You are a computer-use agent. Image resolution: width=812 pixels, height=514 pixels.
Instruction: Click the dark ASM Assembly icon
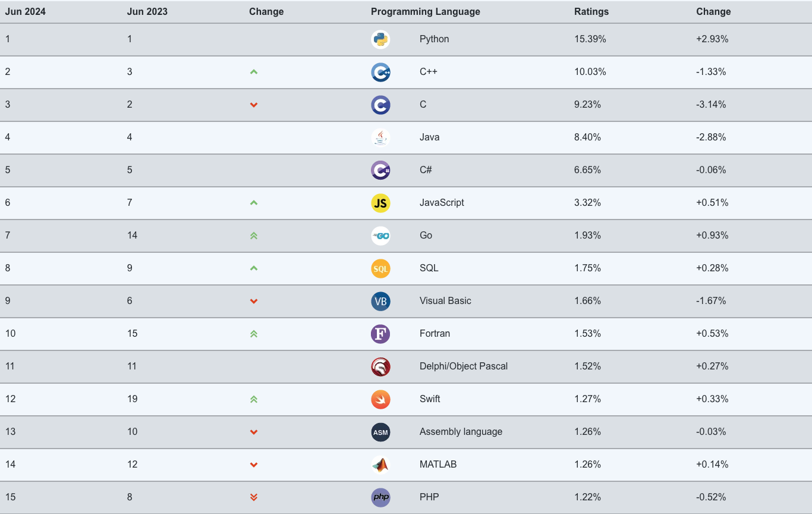pyautogui.click(x=380, y=432)
